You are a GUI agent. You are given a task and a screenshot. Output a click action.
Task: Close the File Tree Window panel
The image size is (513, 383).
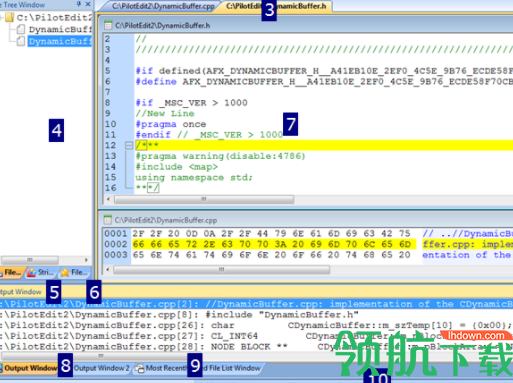tap(88, 4)
